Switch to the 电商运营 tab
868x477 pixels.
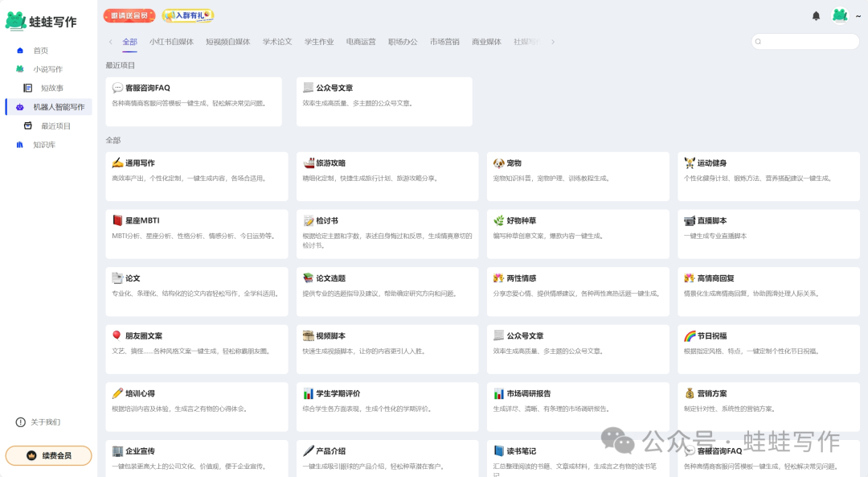click(362, 41)
